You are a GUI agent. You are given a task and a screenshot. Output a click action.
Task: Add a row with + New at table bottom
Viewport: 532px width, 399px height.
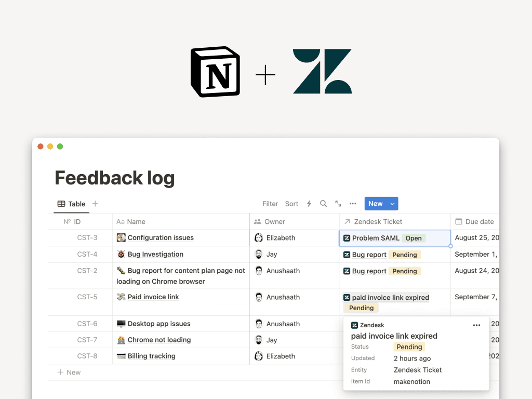coord(69,372)
